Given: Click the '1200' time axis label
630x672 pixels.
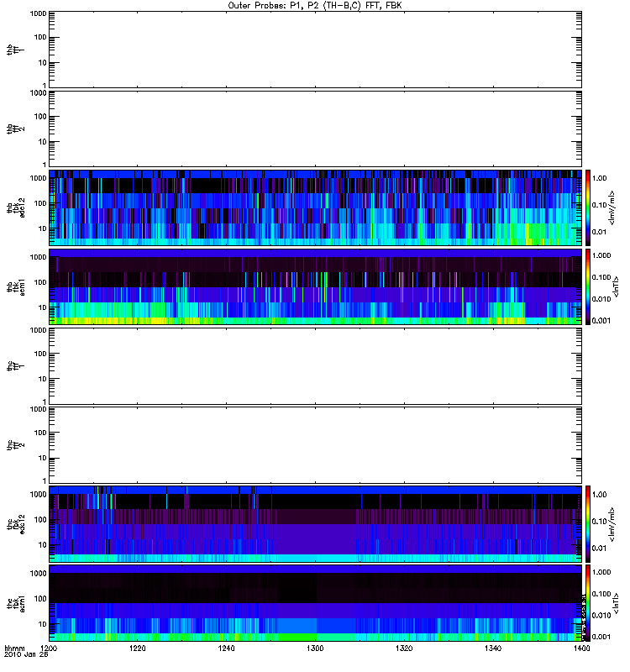Looking at the screenshot, I should click(x=49, y=648).
